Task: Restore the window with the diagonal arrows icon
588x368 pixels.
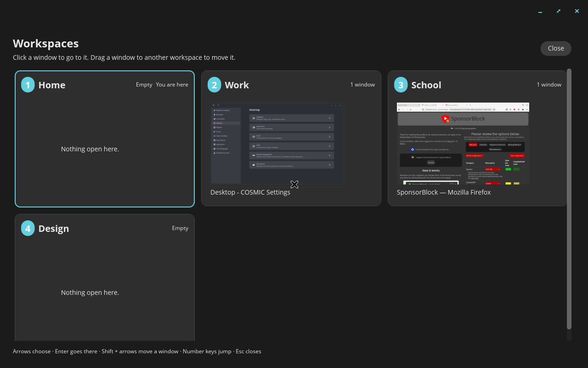Action: [559, 11]
